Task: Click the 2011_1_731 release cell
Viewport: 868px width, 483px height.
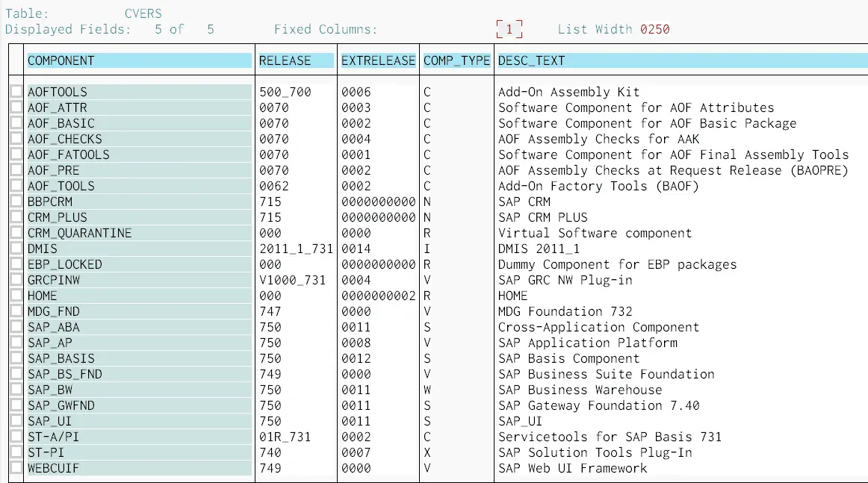Action: (296, 249)
